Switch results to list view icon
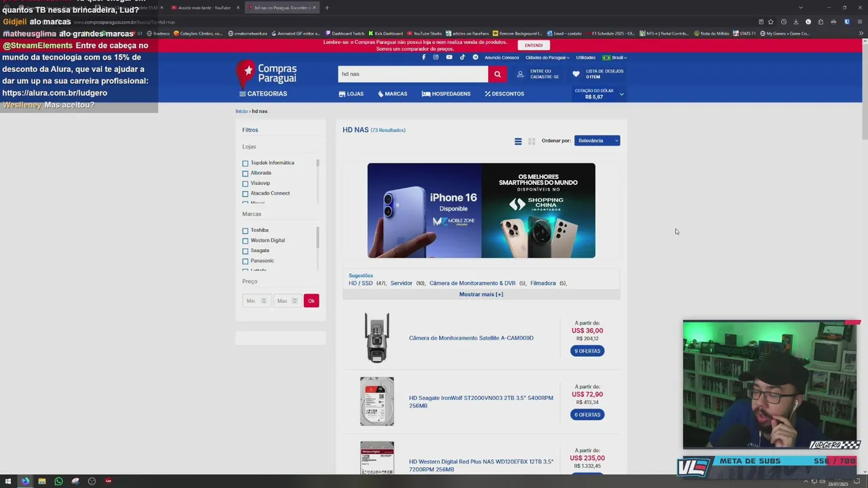 coord(518,141)
